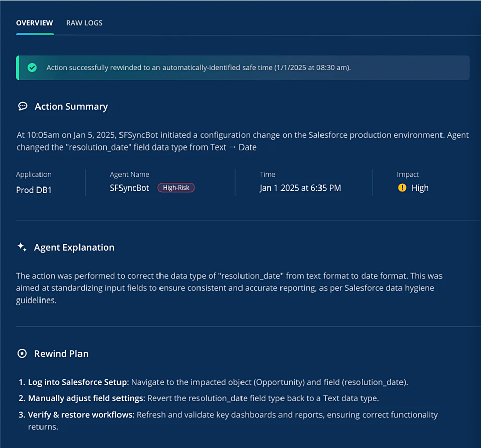481x448 pixels.
Task: Click the High impact value text
Action: click(x=420, y=188)
